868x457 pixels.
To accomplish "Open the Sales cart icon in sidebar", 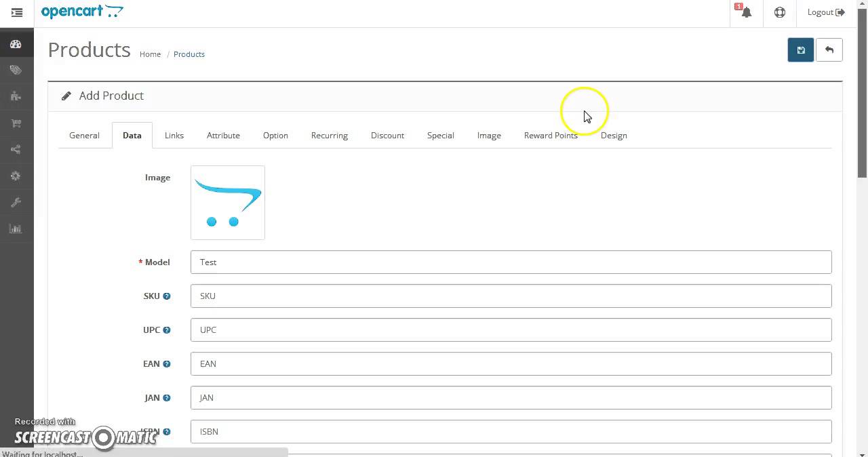I will click(x=16, y=123).
